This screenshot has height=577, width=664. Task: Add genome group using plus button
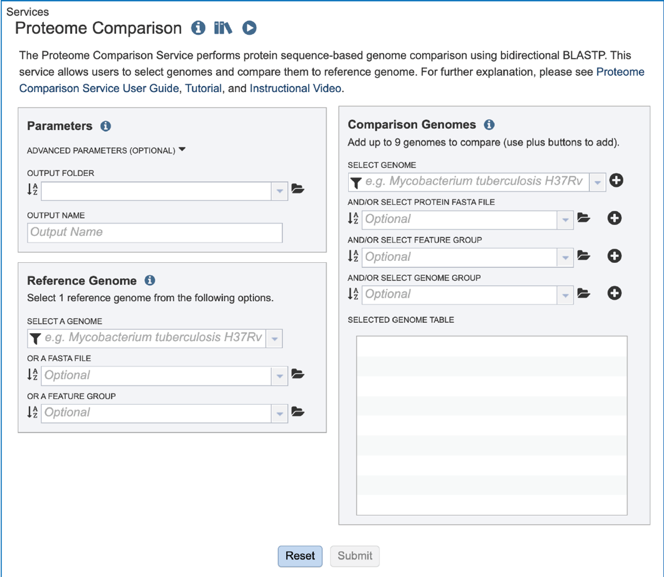click(614, 293)
